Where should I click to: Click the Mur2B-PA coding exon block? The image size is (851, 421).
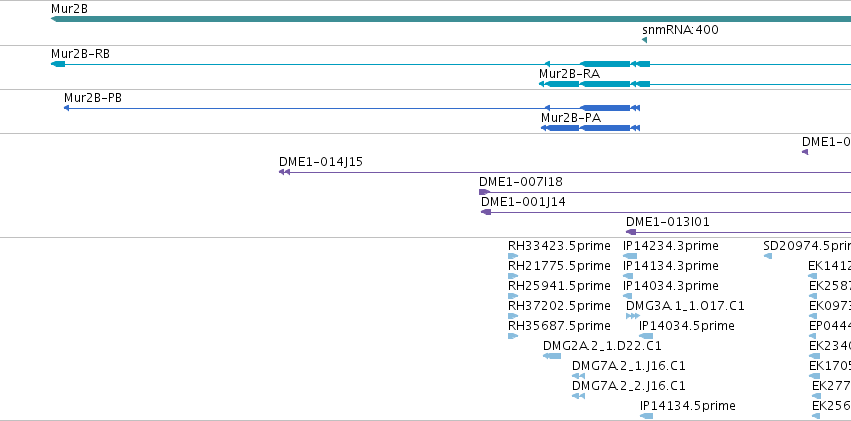(605, 128)
